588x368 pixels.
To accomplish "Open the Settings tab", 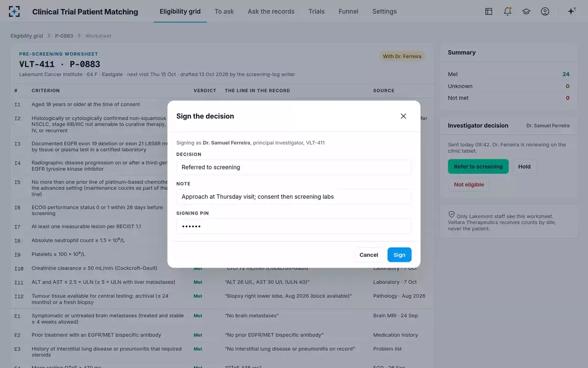I will pos(385,11).
